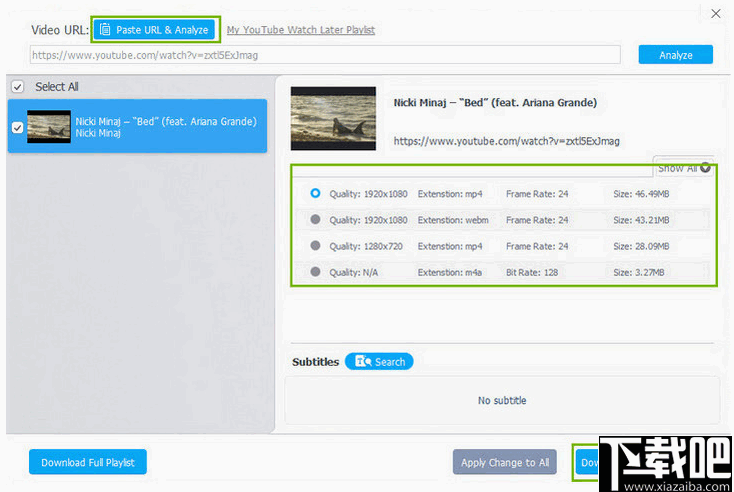Select m4a audio 3.27MB format
734x492 pixels.
315,272
